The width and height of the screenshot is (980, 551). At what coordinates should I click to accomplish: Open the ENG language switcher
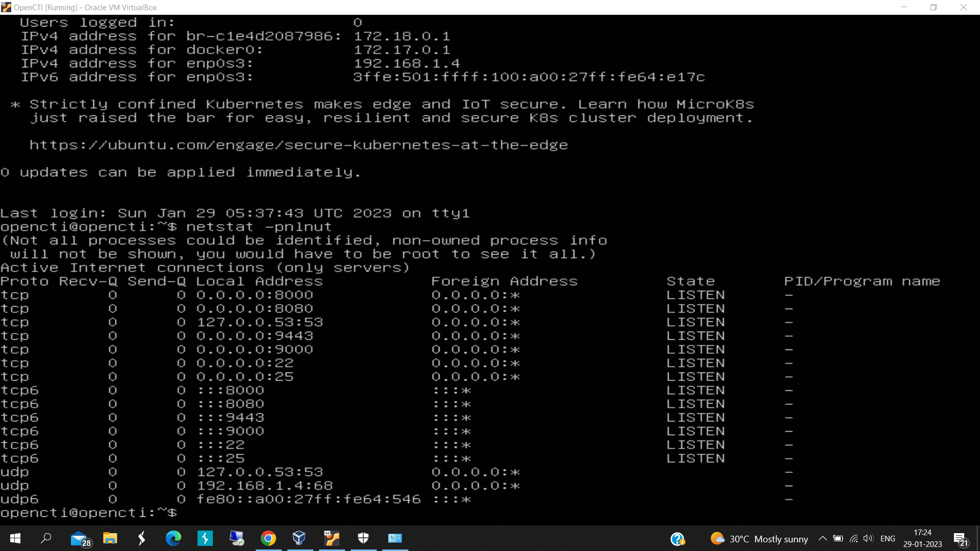click(888, 539)
